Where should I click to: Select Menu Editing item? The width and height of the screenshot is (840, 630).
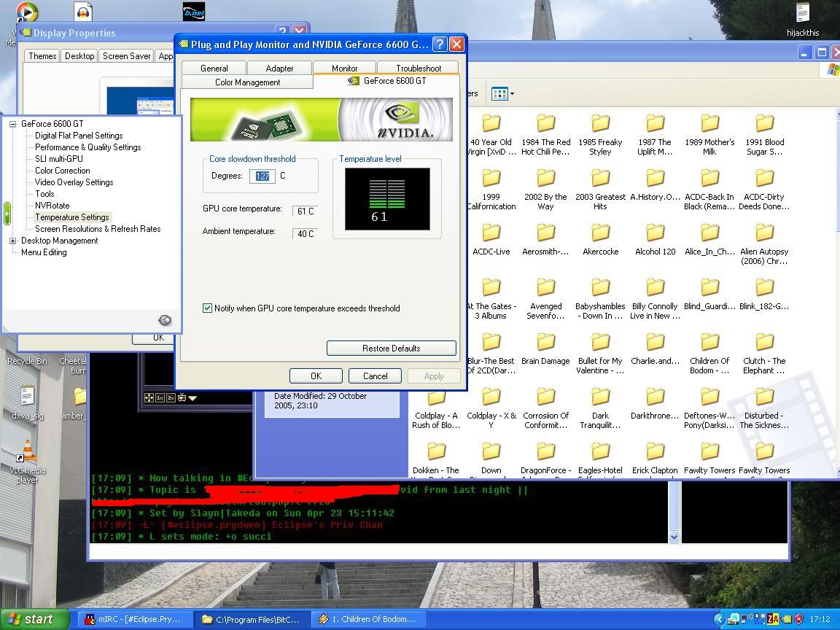click(x=44, y=252)
